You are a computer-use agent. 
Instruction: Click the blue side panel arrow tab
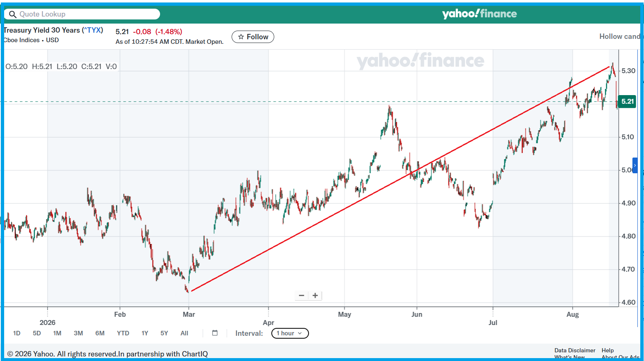(635, 165)
